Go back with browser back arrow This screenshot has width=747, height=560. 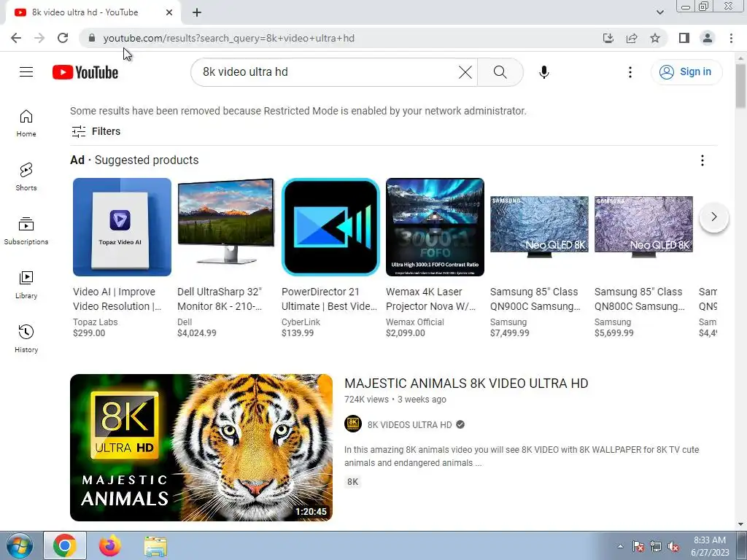16,38
